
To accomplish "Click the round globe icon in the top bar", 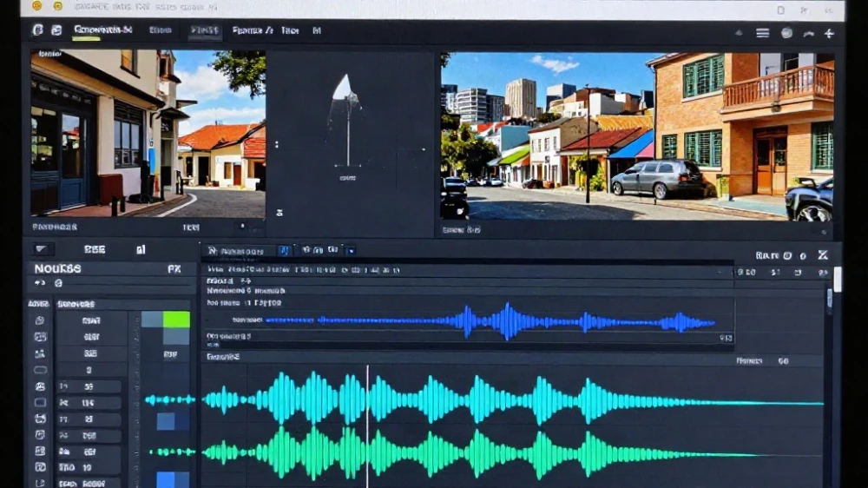I will [x=786, y=33].
